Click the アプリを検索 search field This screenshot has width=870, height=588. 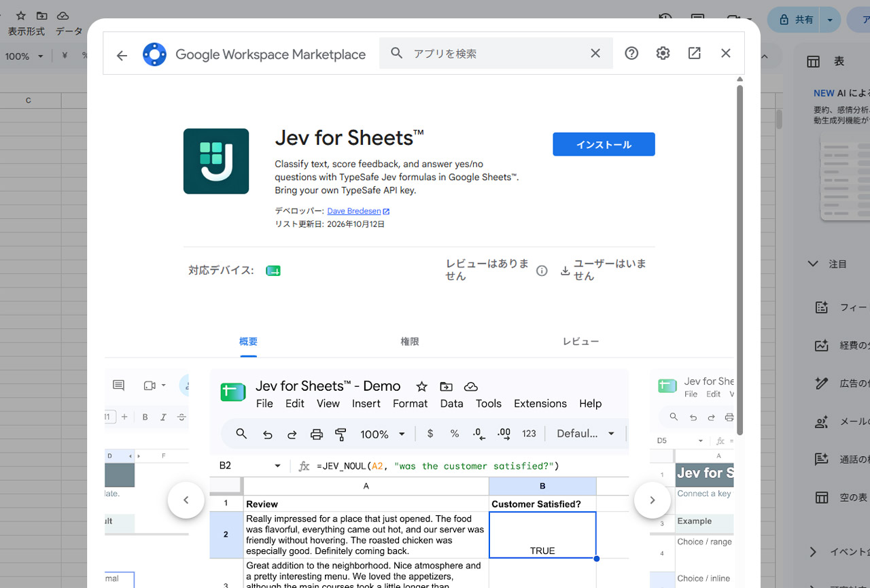[x=496, y=53]
